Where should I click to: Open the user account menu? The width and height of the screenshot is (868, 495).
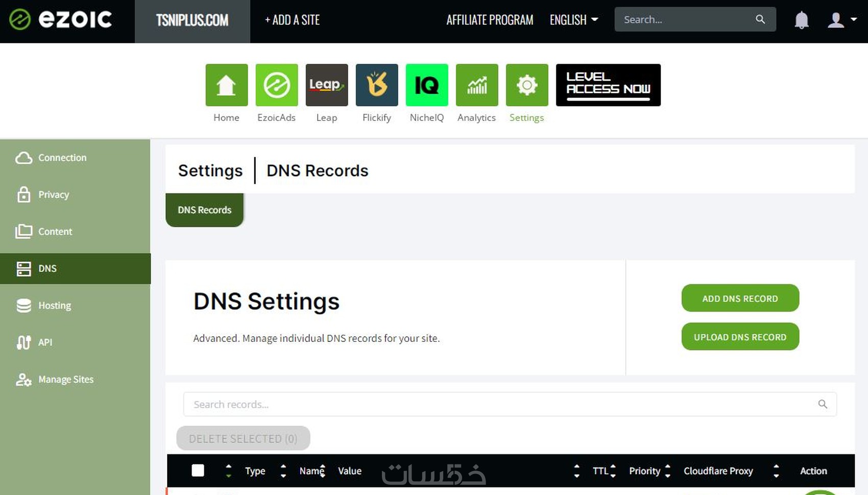pos(841,20)
